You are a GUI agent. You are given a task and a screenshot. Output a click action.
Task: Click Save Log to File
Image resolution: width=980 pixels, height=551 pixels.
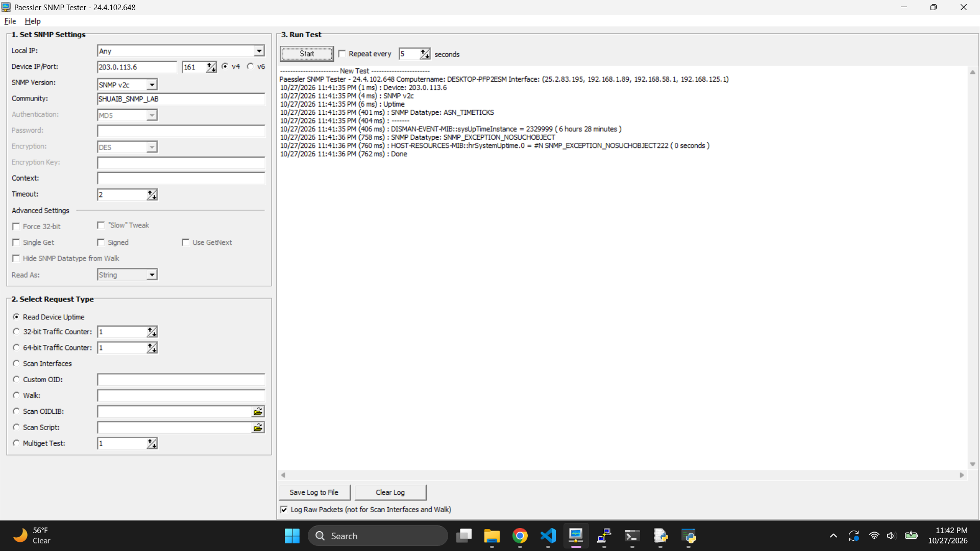click(314, 492)
